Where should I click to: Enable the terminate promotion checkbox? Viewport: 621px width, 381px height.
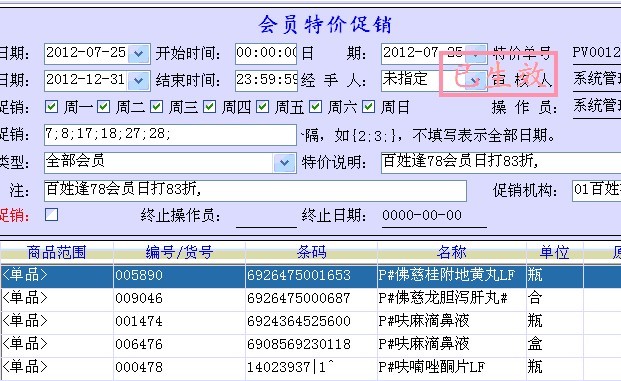click(x=51, y=215)
